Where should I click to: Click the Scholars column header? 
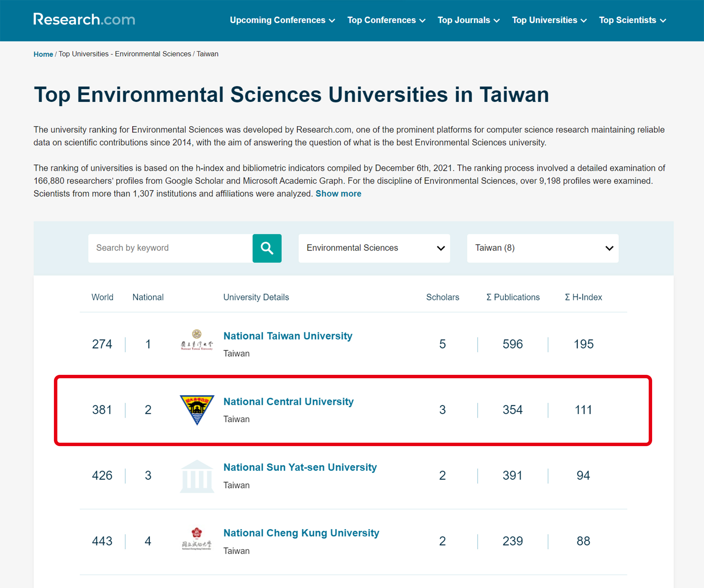coord(443,297)
